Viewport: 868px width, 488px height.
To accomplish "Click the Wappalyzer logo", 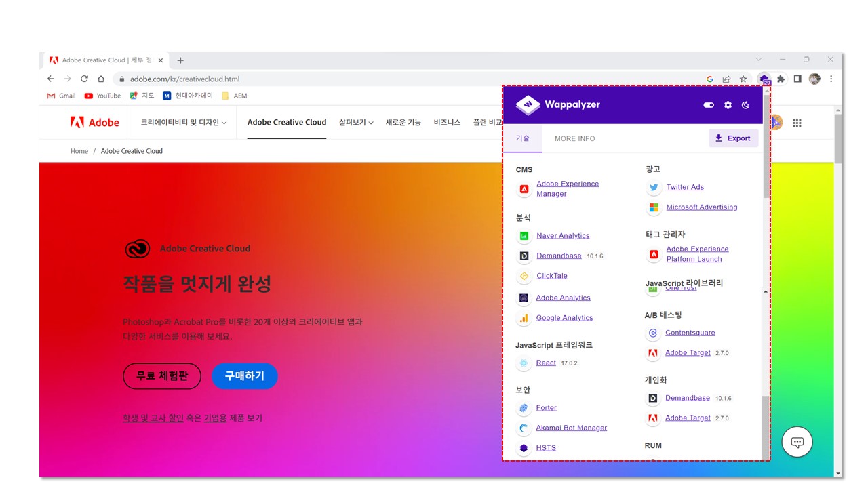I will (557, 104).
